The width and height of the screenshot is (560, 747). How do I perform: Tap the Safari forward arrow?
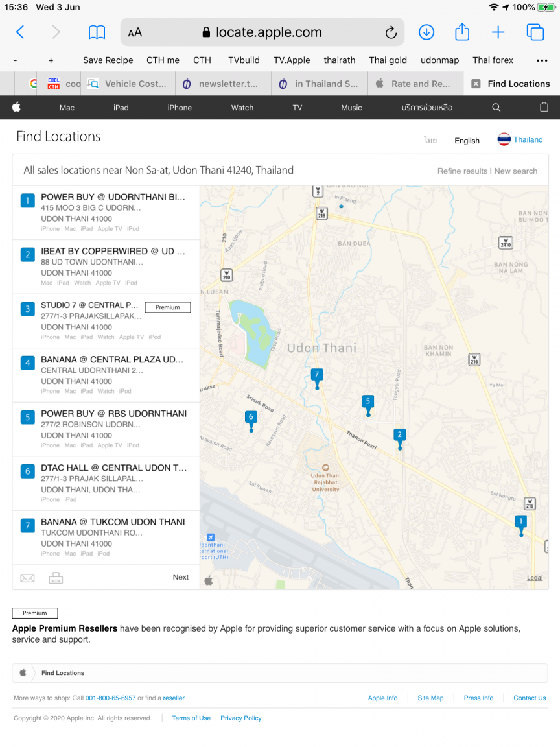pyautogui.click(x=56, y=32)
